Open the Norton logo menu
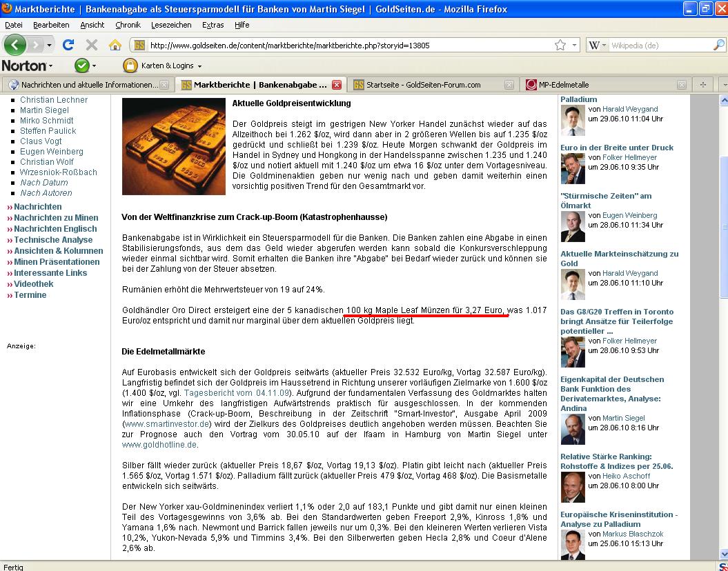Image resolution: width=728 pixels, height=571 pixels. pos(27,66)
